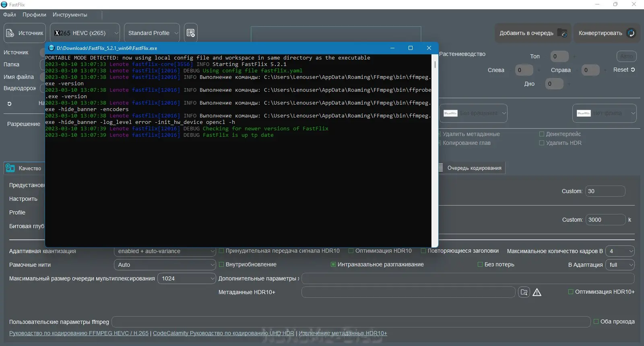The height and width of the screenshot is (346, 644).
Task: Open the FFMPEG HEVC / H.265 encoding guide link
Action: 79,333
